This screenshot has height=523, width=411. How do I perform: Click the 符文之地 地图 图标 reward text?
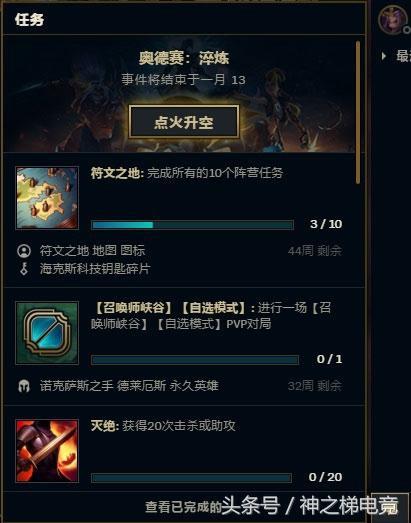(92, 251)
